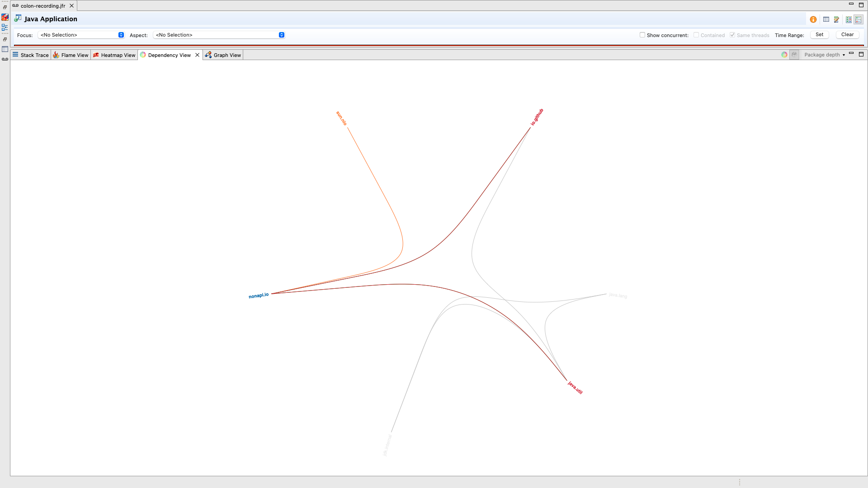The image size is (868, 488).
Task: Click the orange info results icon
Action: click(813, 19)
